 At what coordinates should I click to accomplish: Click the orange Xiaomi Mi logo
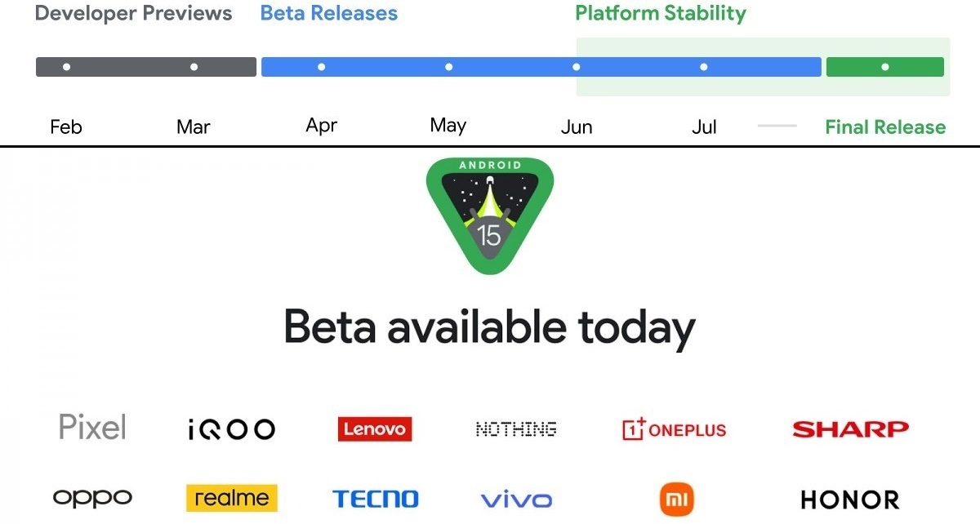click(676, 499)
